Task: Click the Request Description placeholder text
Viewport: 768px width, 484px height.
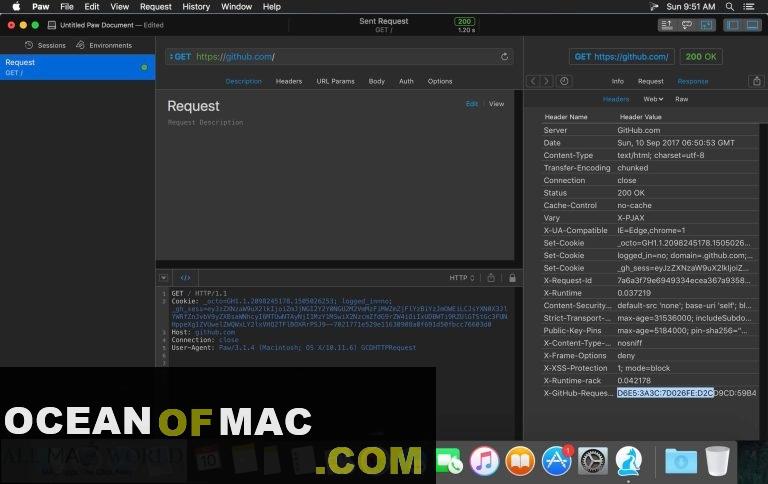Action: [205, 122]
